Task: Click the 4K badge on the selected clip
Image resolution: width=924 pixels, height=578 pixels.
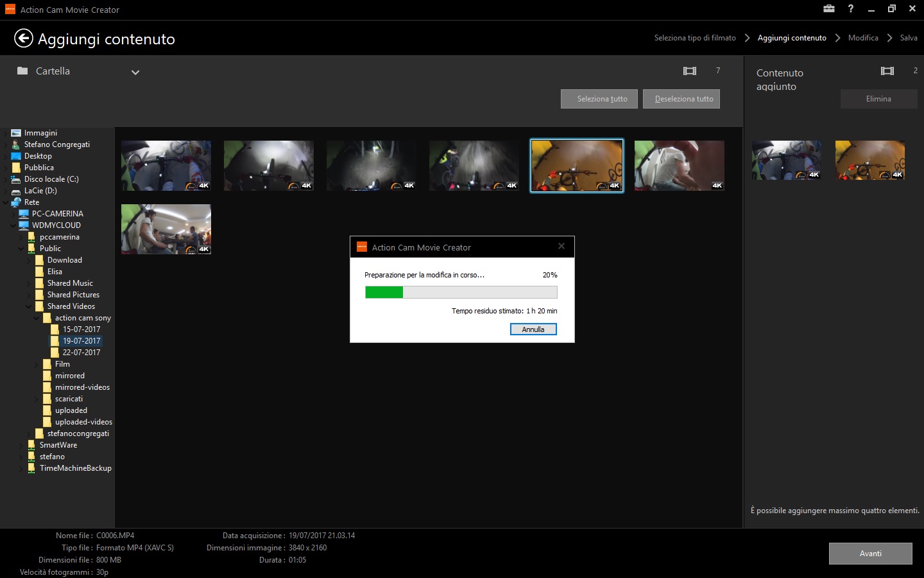Action: 613,184
